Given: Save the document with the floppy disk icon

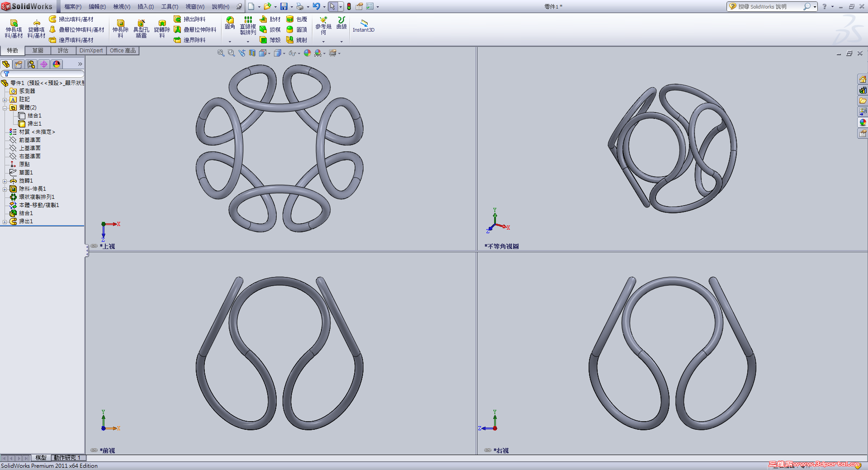Looking at the screenshot, I should pyautogui.click(x=284, y=6).
